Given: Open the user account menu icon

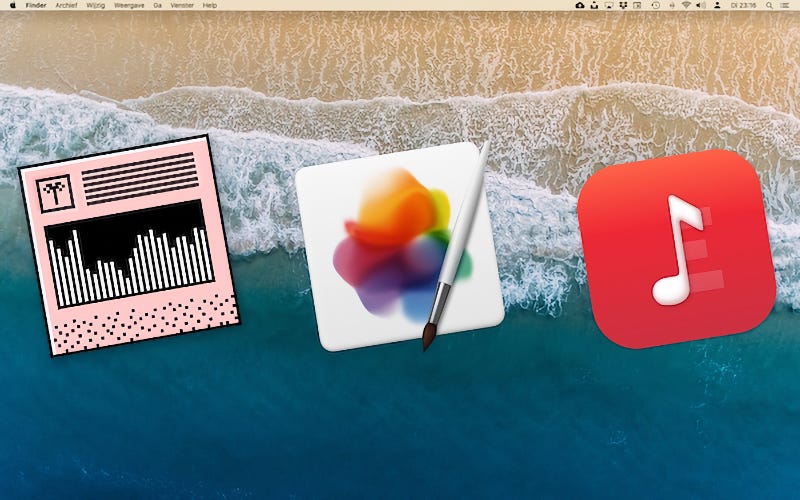Looking at the screenshot, I should [717, 5].
